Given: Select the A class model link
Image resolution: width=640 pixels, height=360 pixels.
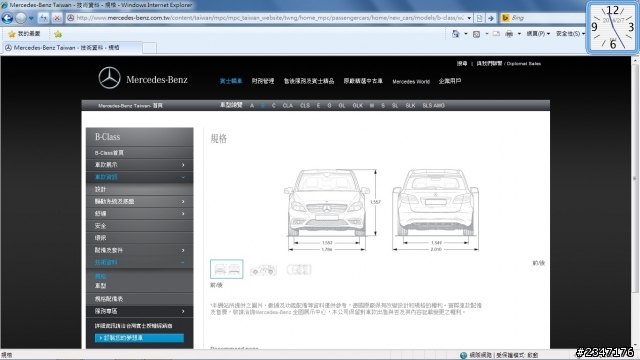Looking at the screenshot, I should tap(252, 106).
